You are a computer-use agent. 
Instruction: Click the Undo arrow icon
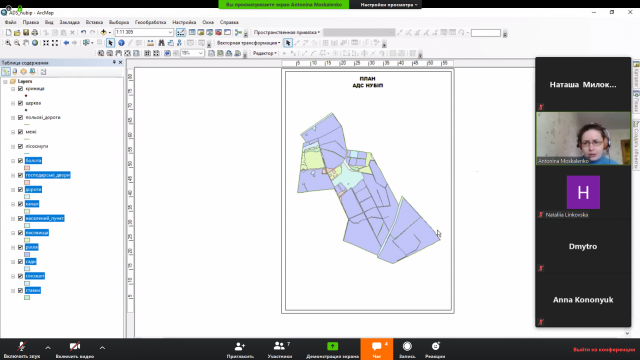click(x=83, y=32)
